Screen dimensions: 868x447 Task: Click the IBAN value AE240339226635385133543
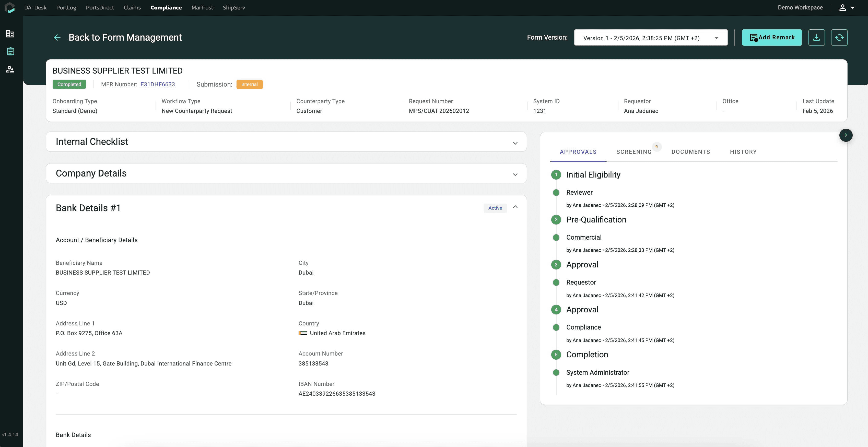pos(337,394)
